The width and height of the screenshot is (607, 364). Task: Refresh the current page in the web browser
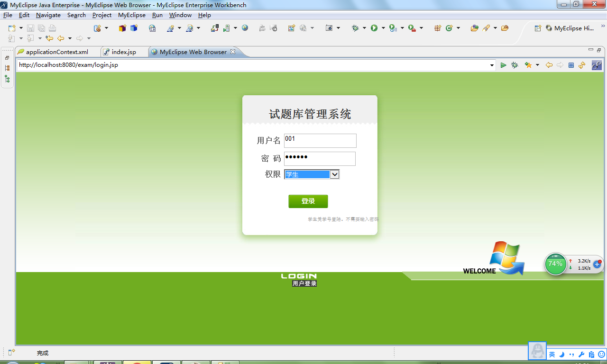[581, 65]
